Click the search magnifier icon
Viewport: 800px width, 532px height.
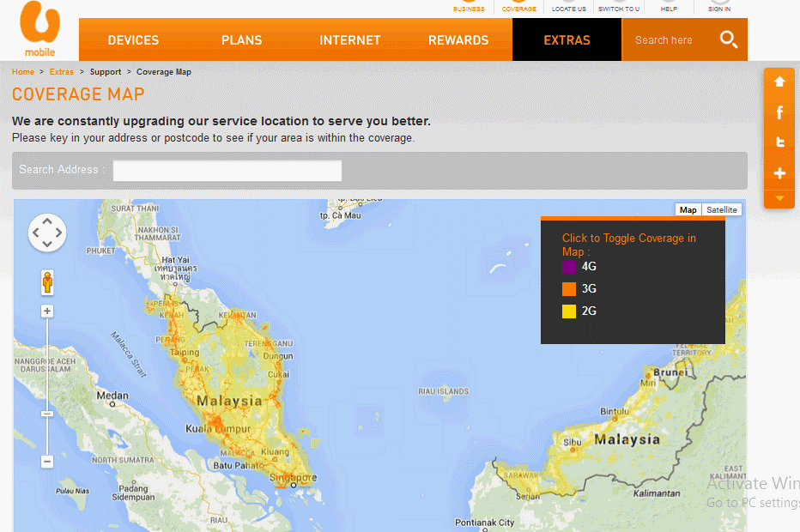click(728, 39)
